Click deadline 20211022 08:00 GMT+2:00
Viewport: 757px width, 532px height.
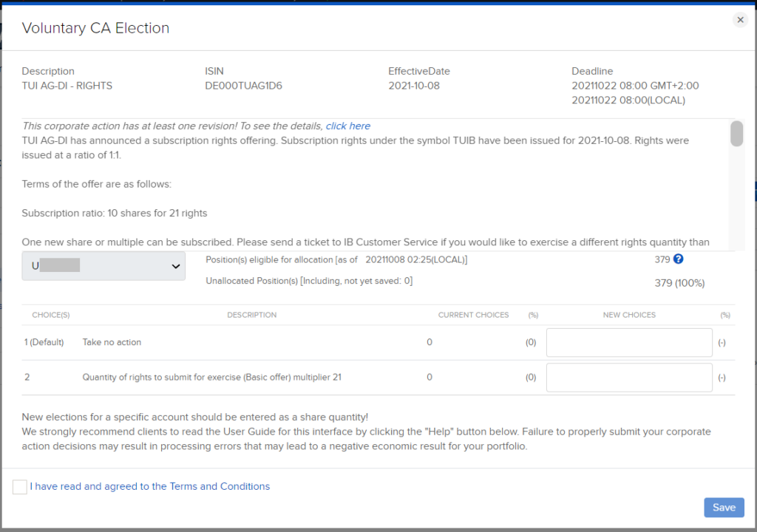tap(635, 86)
